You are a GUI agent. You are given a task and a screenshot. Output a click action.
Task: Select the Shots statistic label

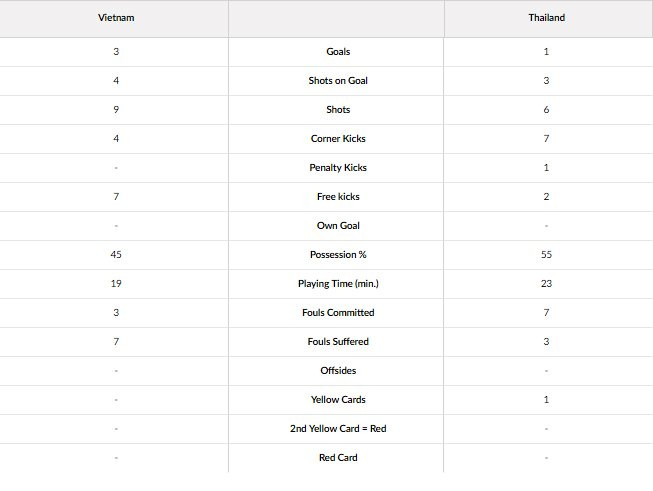[338, 110]
